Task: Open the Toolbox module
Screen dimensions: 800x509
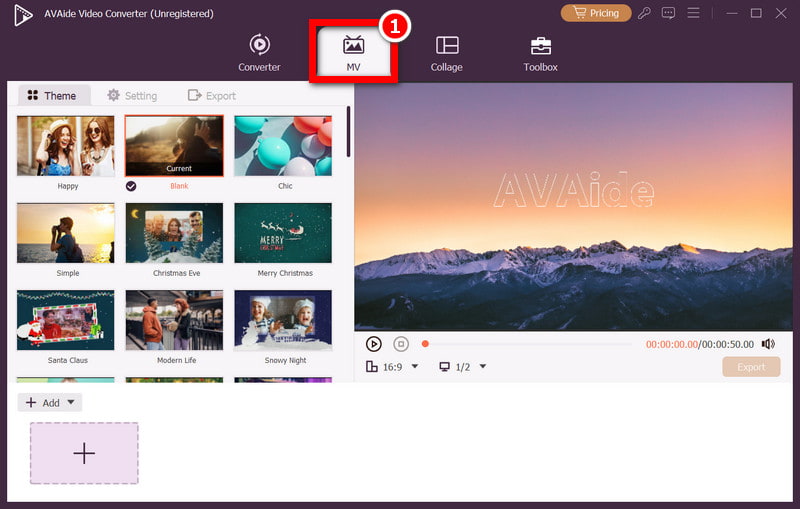Action: pyautogui.click(x=540, y=46)
